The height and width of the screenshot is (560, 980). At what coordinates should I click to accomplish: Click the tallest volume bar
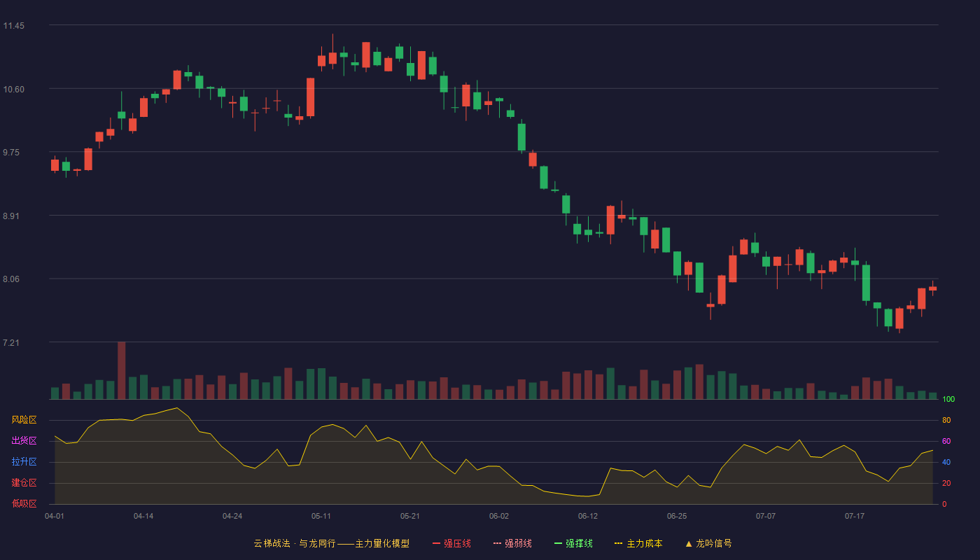122,370
